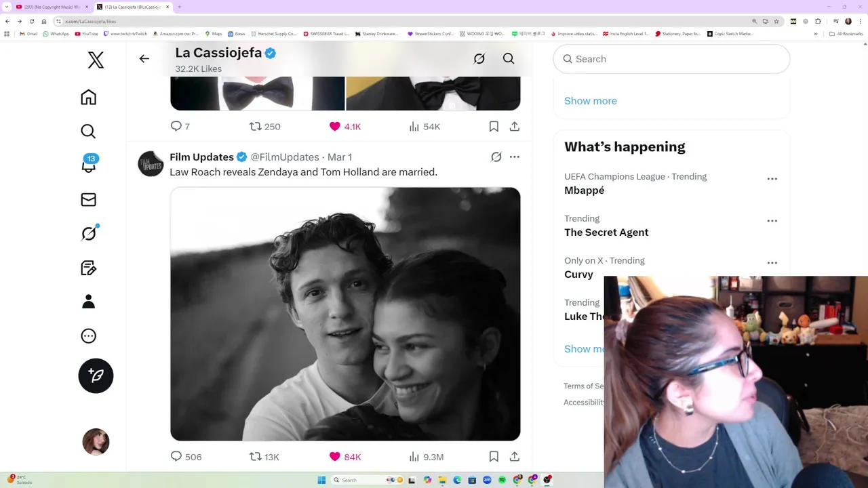The image size is (868, 488).
Task: Bookmark this page with the star icon
Action: point(776,21)
